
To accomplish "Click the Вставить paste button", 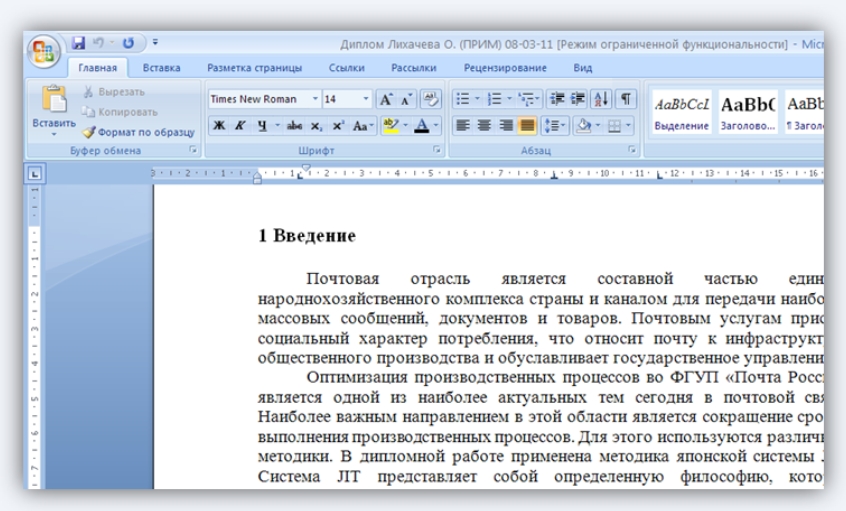I will click(x=54, y=111).
